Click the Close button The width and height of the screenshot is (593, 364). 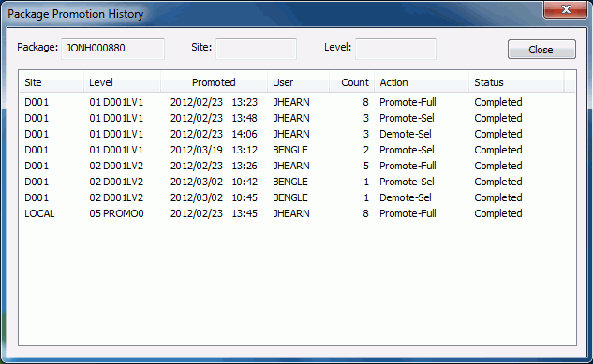tap(541, 49)
